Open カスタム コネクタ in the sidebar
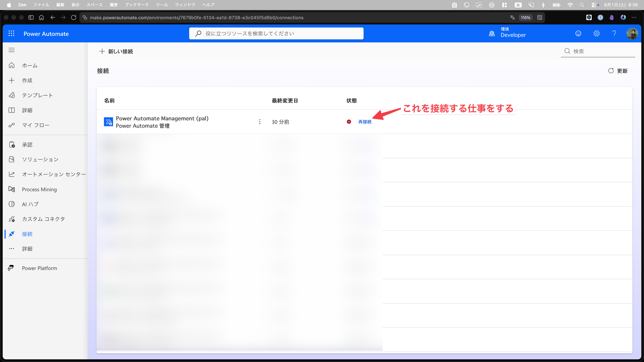Image resolution: width=644 pixels, height=362 pixels. click(43, 219)
